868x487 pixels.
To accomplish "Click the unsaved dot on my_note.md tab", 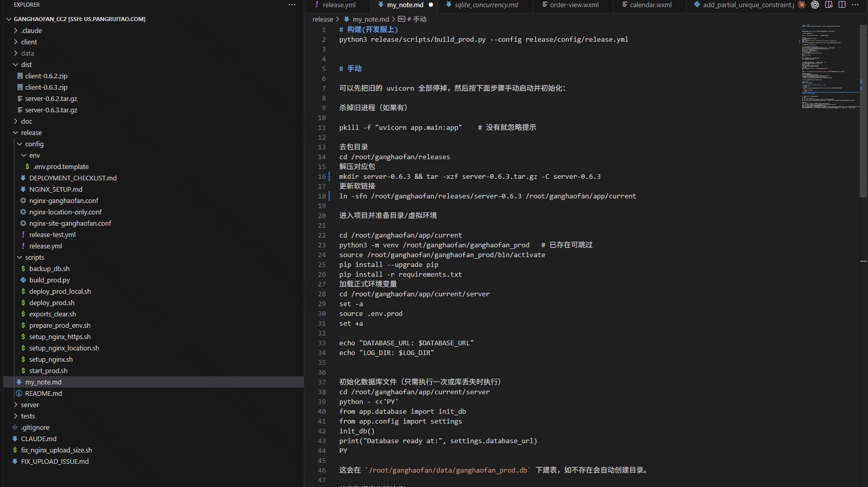I will [x=431, y=5].
